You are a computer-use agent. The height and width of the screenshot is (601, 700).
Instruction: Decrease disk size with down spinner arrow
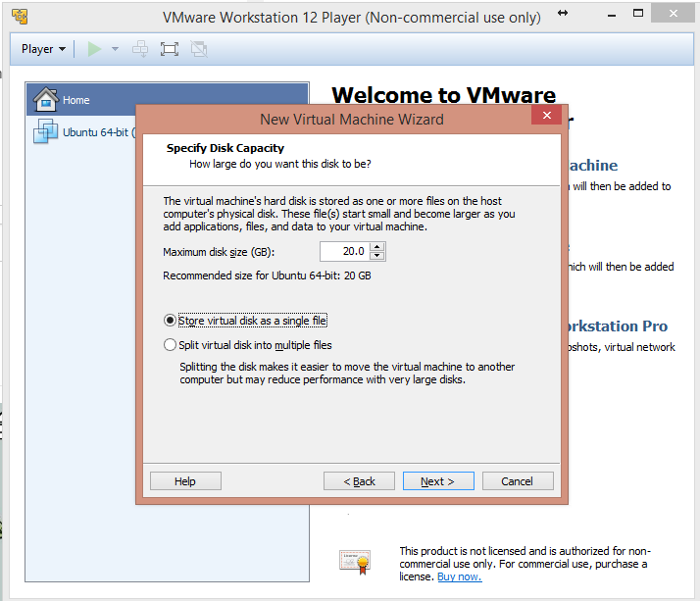[x=377, y=256]
